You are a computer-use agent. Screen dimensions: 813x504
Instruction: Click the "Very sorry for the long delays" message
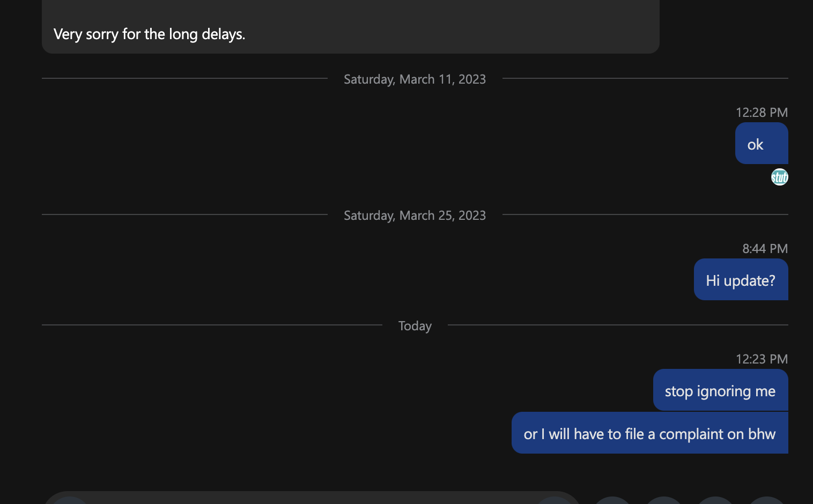(x=150, y=34)
